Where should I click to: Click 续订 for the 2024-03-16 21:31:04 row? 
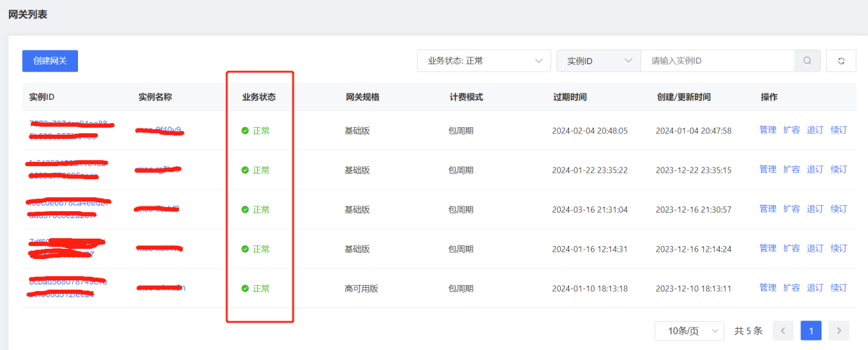coord(839,209)
